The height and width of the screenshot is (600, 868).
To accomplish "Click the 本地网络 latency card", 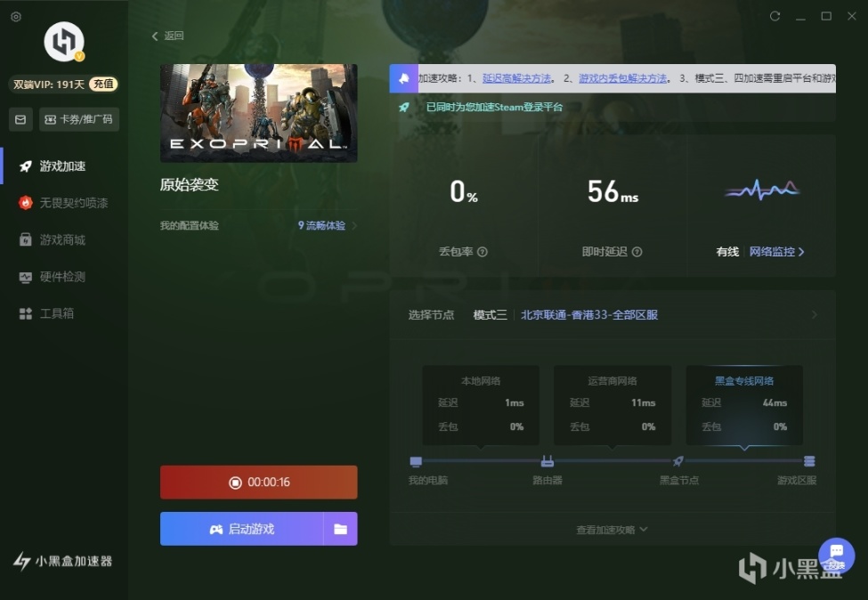I will [481, 405].
